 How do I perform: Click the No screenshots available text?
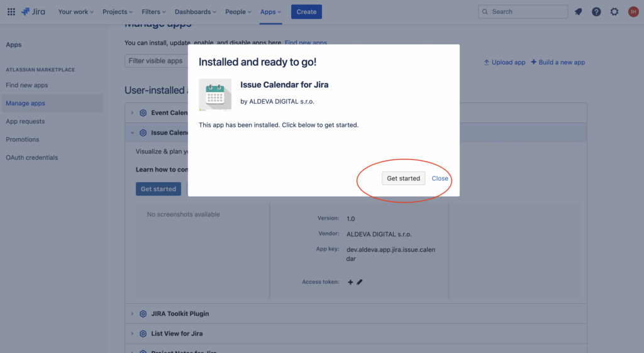183,214
